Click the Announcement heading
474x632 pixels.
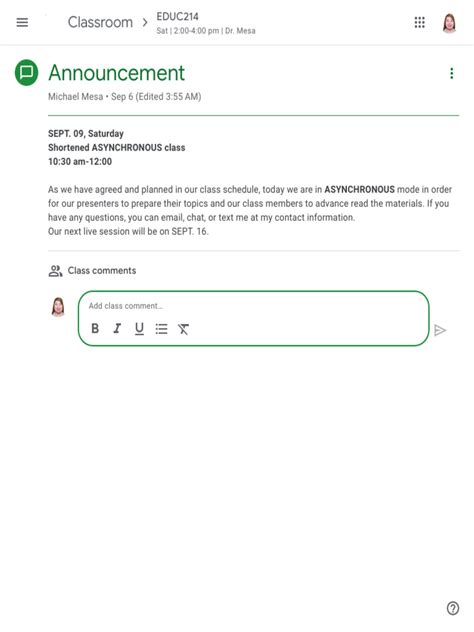point(116,73)
